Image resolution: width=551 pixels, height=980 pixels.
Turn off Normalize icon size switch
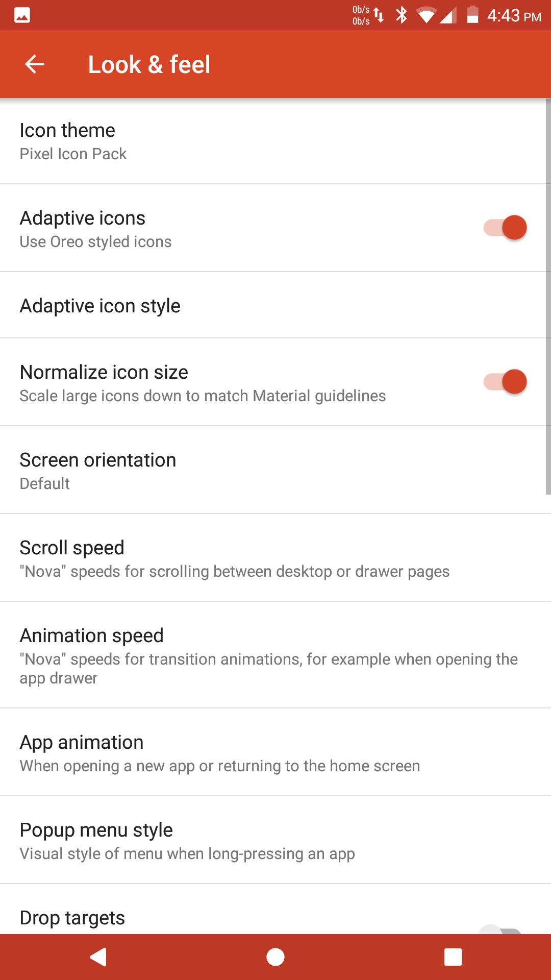click(x=505, y=382)
